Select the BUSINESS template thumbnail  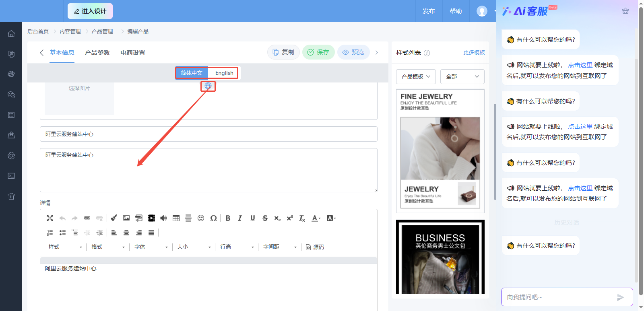(440, 257)
